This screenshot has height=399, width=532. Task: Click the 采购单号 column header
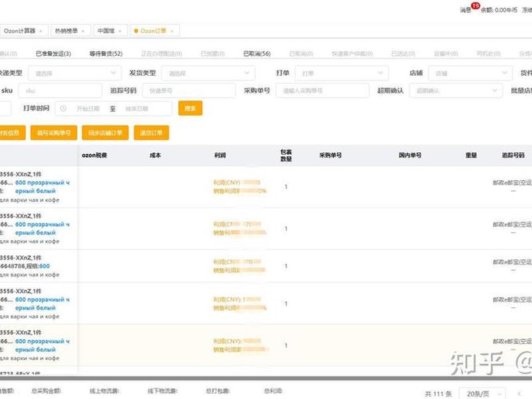pyautogui.click(x=331, y=156)
